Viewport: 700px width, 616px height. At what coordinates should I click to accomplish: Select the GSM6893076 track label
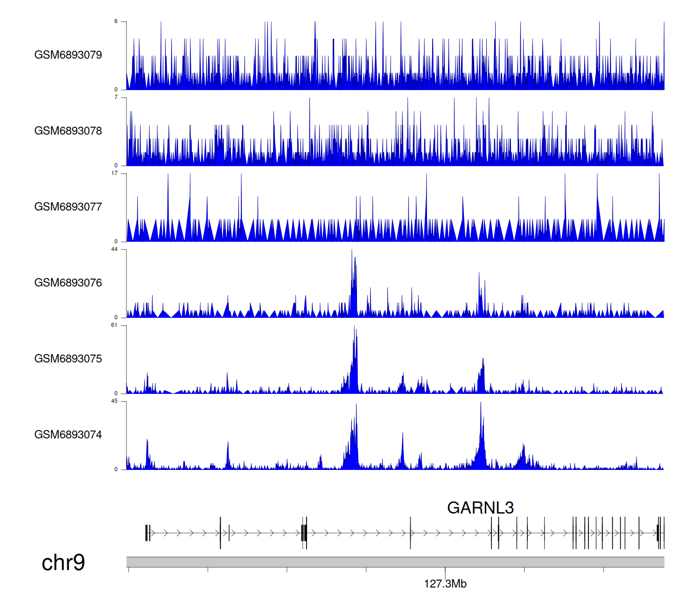point(68,283)
